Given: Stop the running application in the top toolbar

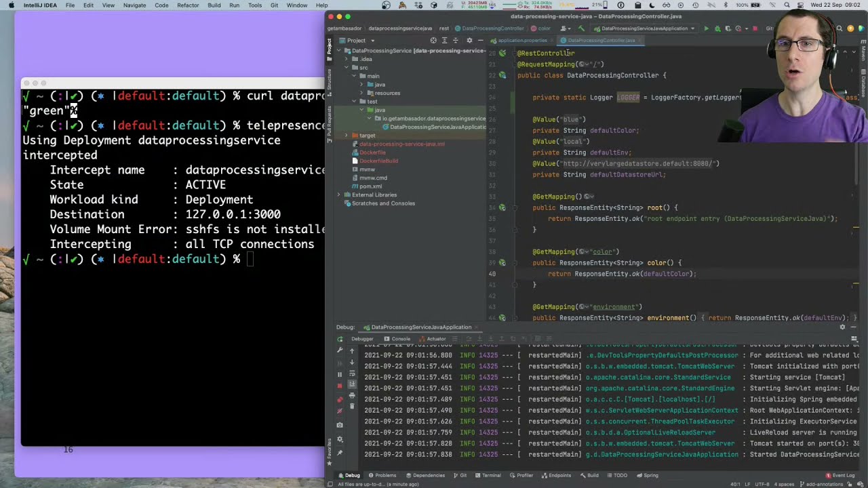Looking at the screenshot, I should 755,28.
